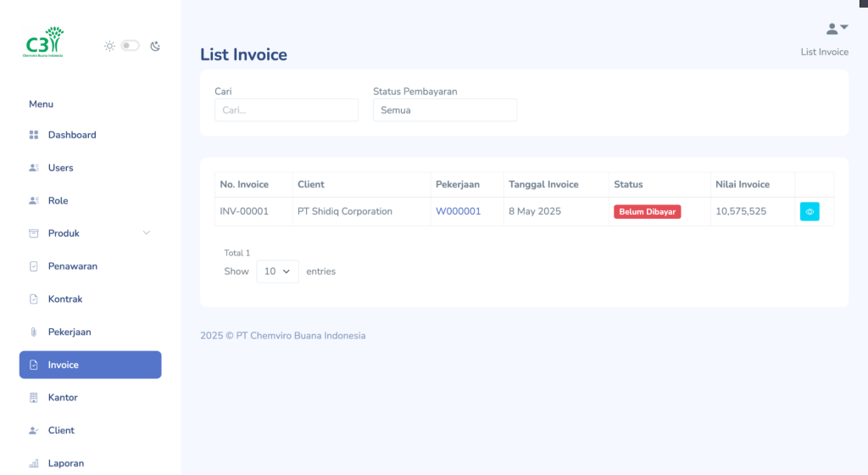
Task: Click the Users icon in sidebar
Action: tap(34, 168)
